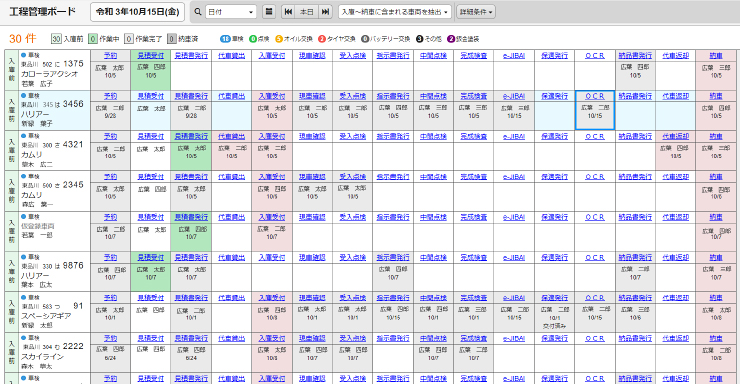This screenshot has width=740, height=386.
Task: Open 指示書発行 link for vehicle 9876
Action: click(393, 258)
